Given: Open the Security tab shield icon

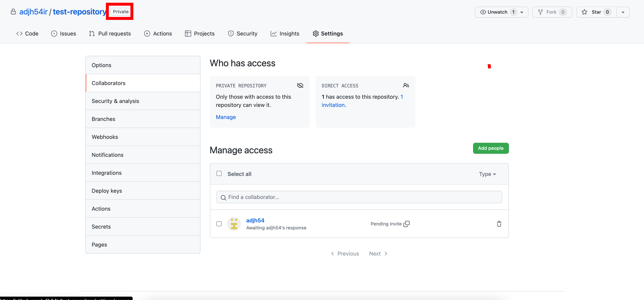Looking at the screenshot, I should click(231, 34).
